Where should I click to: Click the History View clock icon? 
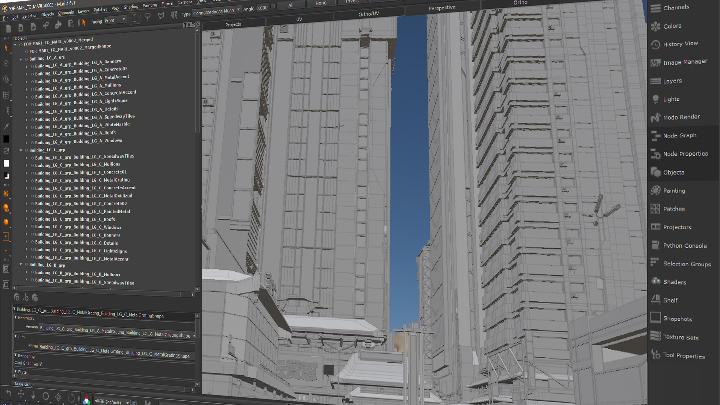[653, 44]
